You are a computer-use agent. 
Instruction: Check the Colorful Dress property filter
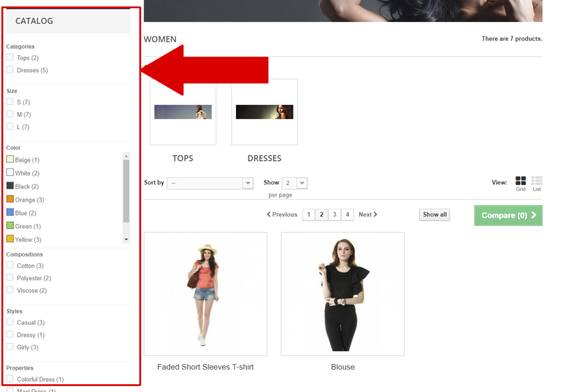click(x=10, y=379)
